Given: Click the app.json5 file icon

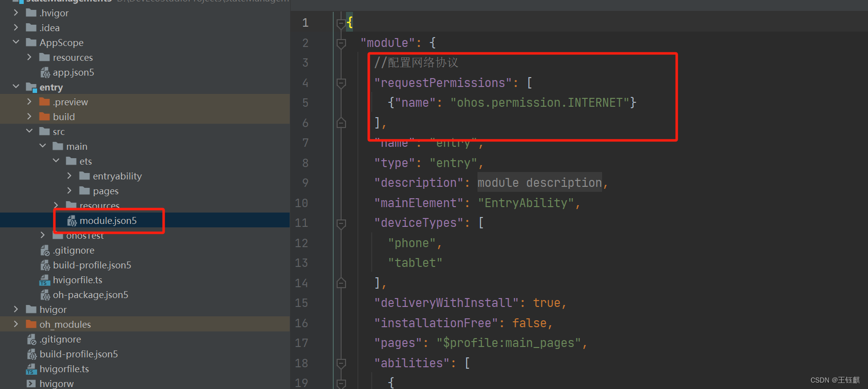Looking at the screenshot, I should 45,73.
